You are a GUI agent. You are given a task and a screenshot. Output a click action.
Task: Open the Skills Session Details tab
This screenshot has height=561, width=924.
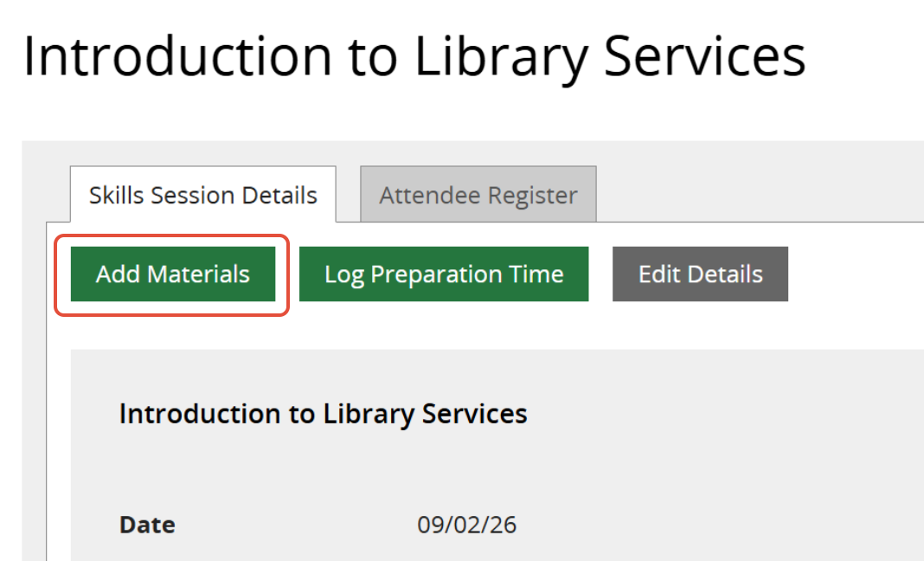click(x=202, y=195)
